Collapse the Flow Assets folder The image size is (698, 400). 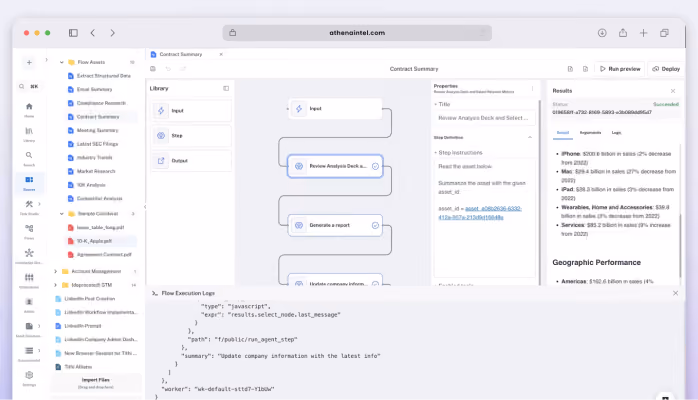pyautogui.click(x=62, y=62)
